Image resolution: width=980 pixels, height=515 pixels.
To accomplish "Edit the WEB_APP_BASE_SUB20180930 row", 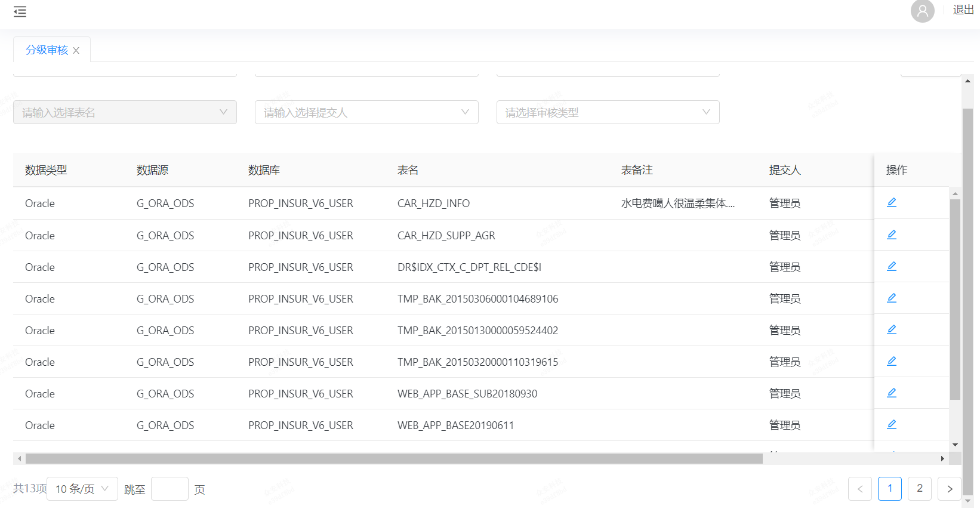I will coord(892,393).
